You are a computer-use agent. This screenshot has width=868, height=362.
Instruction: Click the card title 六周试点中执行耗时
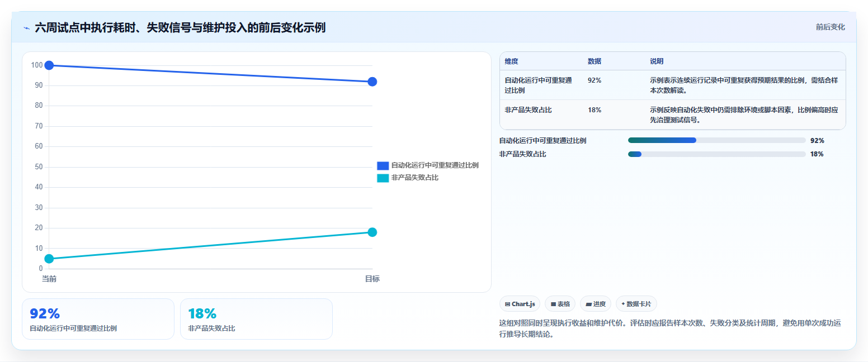[x=180, y=27]
